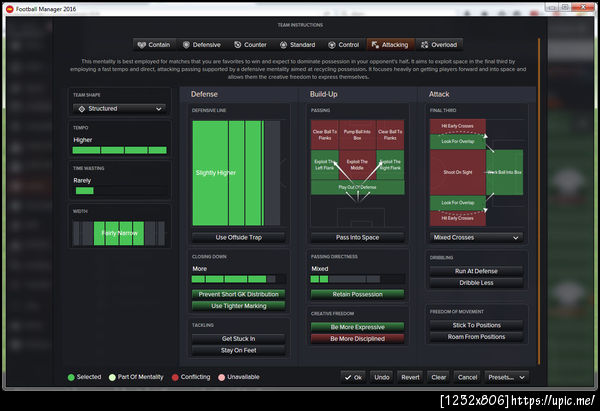Screen dimensions: 600x411
Task: Select Pump Ball Into Box passing zone
Action: tap(357, 135)
